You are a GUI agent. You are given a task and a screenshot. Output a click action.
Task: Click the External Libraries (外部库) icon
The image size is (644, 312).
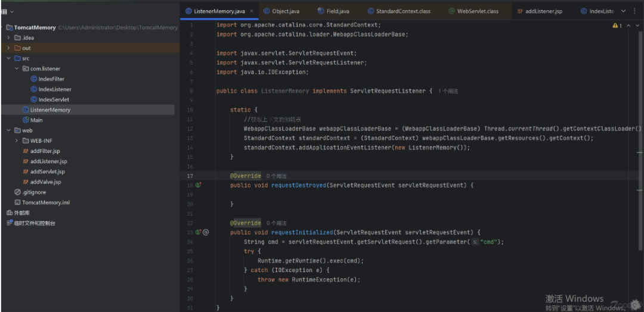pos(10,213)
